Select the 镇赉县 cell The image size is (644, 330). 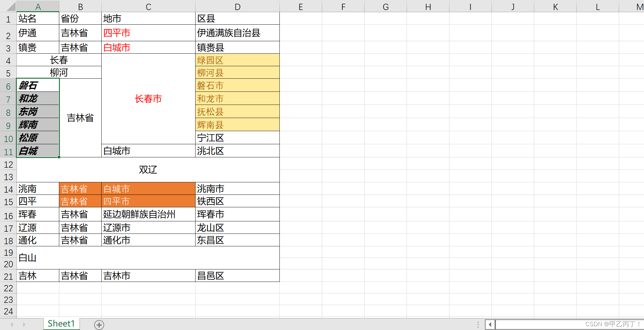[x=238, y=47]
